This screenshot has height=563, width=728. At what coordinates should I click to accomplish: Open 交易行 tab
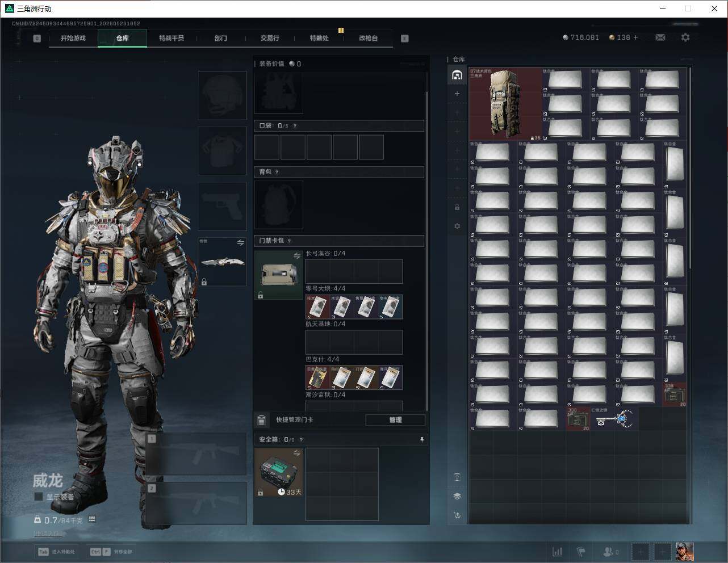[x=270, y=38]
